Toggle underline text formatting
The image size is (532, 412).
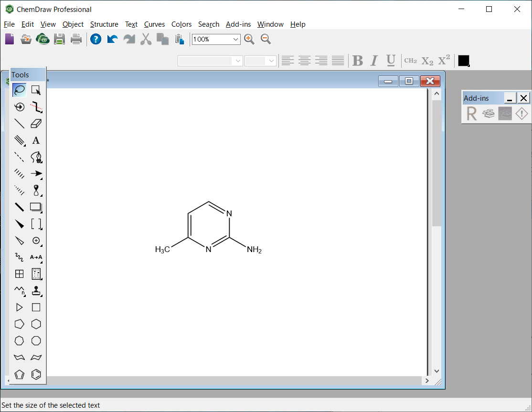[391, 61]
